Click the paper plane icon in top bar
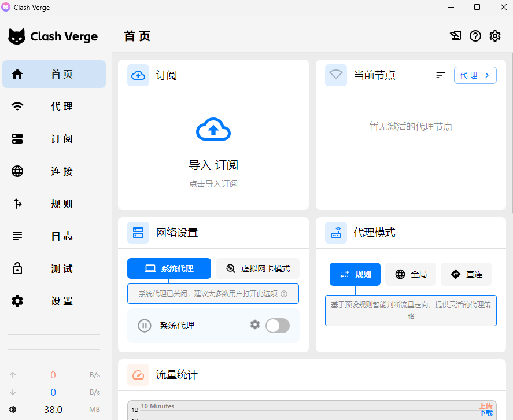Viewport: 513px width, 420px height. pos(456,36)
